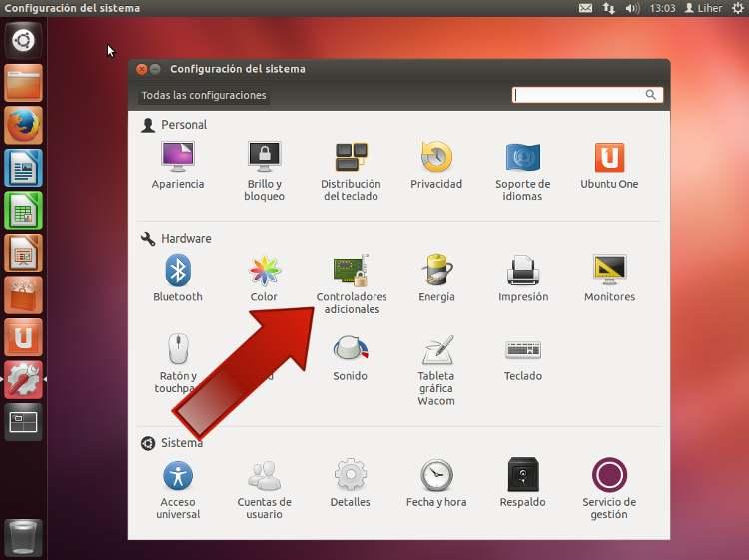
Task: Open the sound volume indicator
Action: [632, 8]
